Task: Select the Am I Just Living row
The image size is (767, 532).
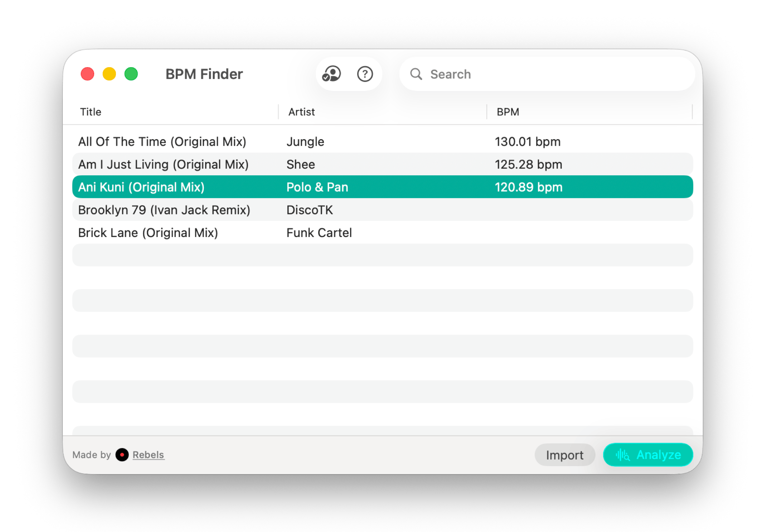Action: click(x=163, y=164)
